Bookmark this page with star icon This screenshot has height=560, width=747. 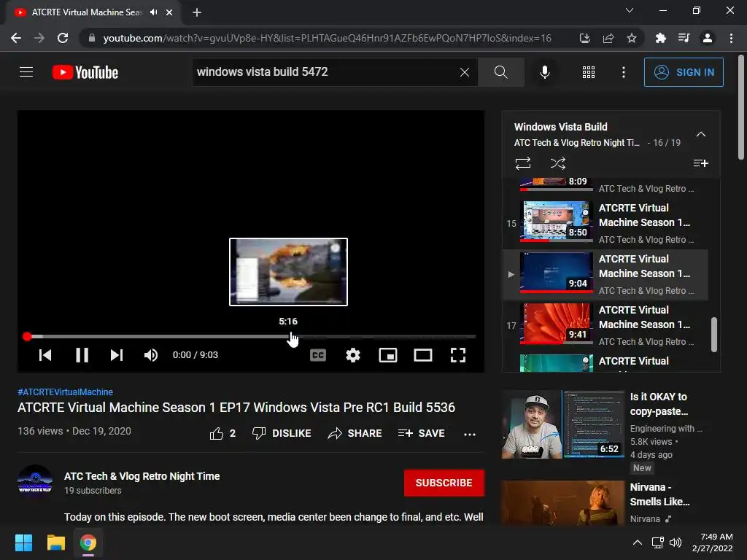(632, 38)
